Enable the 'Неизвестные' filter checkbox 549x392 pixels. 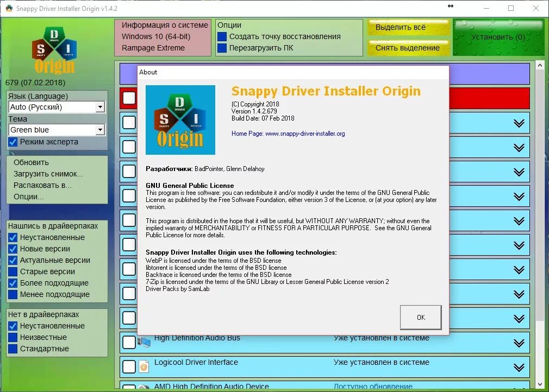click(x=13, y=338)
